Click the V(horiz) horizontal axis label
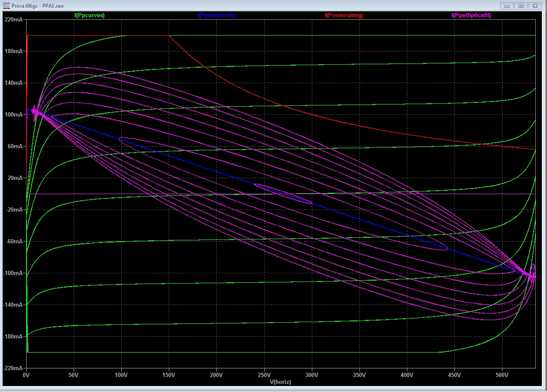The width and height of the screenshot is (547, 392). [280, 382]
